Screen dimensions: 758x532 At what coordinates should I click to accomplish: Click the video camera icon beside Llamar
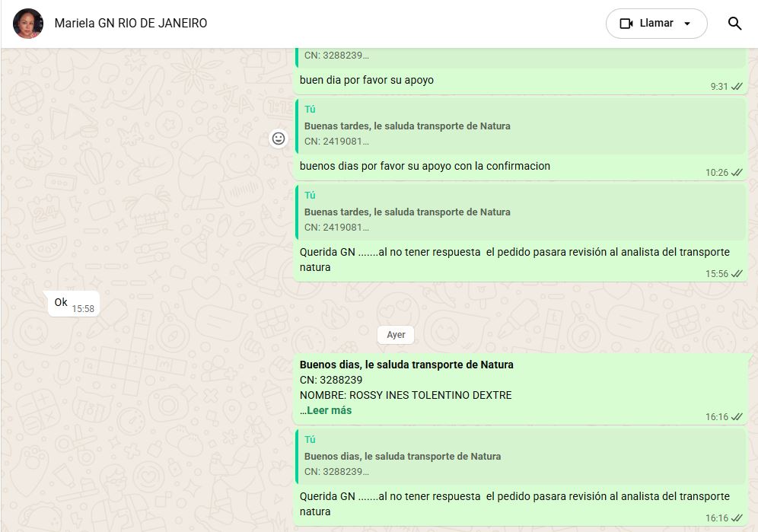[626, 24]
